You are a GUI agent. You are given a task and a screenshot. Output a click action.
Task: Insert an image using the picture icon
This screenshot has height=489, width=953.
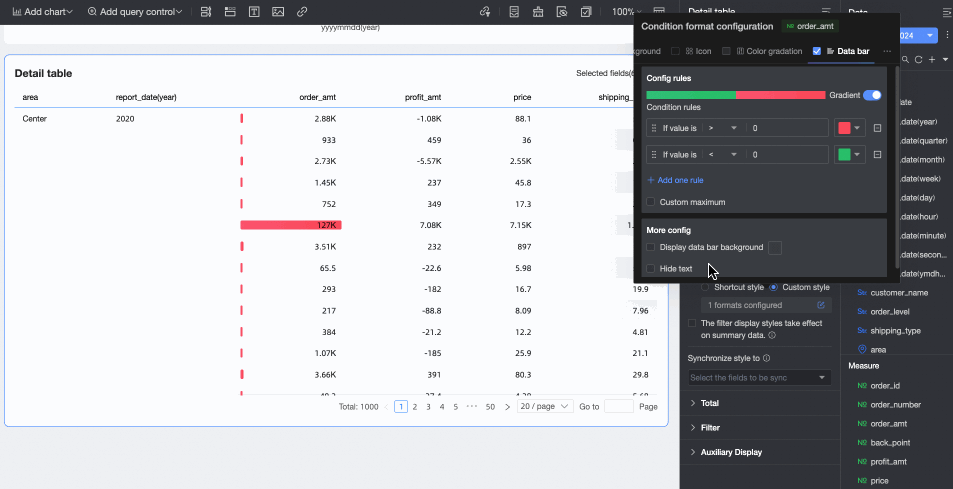[x=278, y=12]
